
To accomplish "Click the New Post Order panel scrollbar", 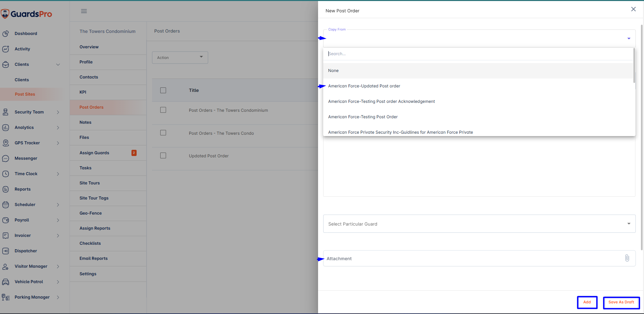I will tap(642, 137).
